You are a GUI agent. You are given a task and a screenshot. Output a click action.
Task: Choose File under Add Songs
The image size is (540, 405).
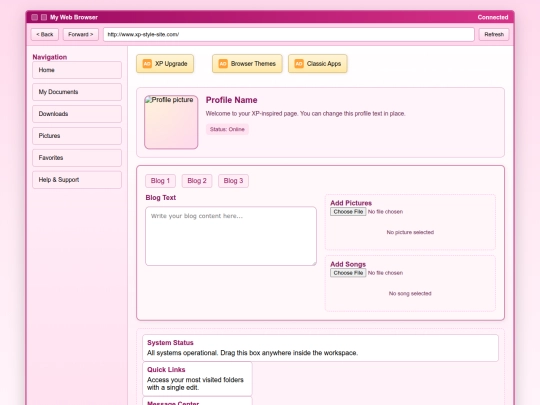coord(348,273)
